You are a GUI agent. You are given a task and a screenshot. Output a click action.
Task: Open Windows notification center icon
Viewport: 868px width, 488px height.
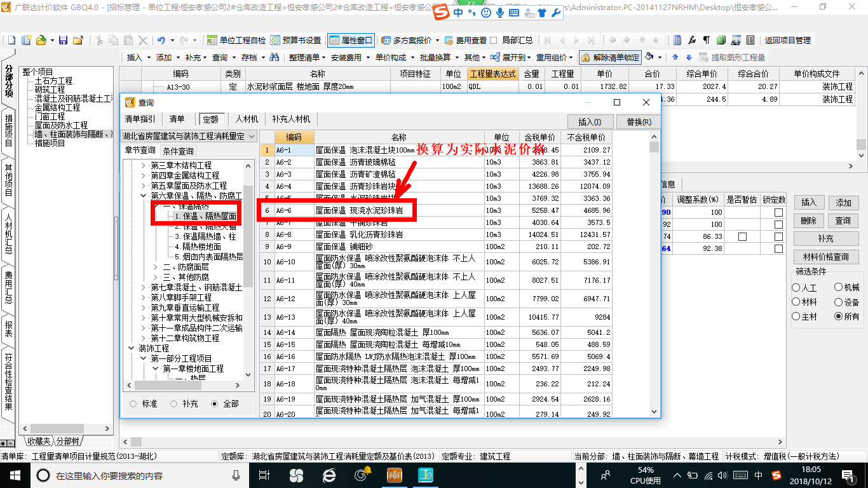[x=846, y=475]
